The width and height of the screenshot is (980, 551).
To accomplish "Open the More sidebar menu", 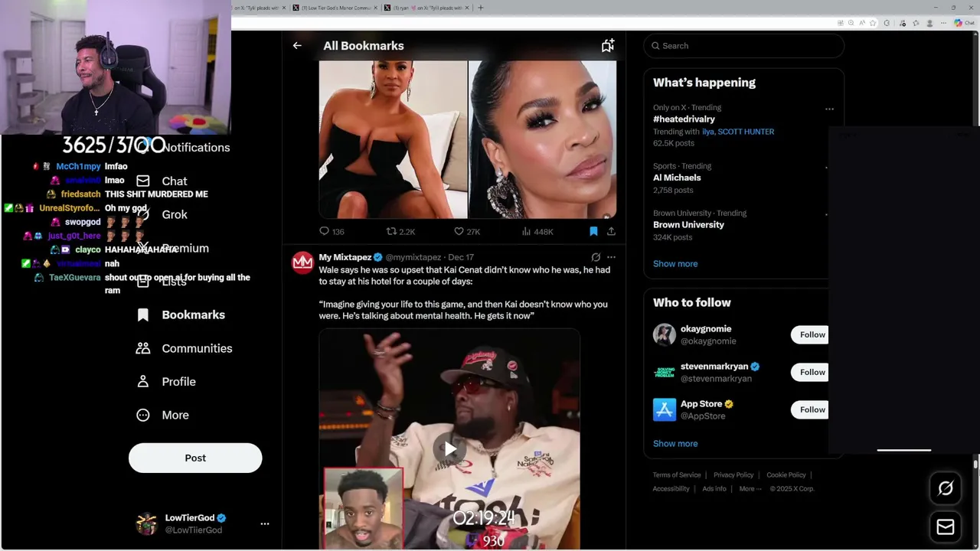I will [x=175, y=415].
